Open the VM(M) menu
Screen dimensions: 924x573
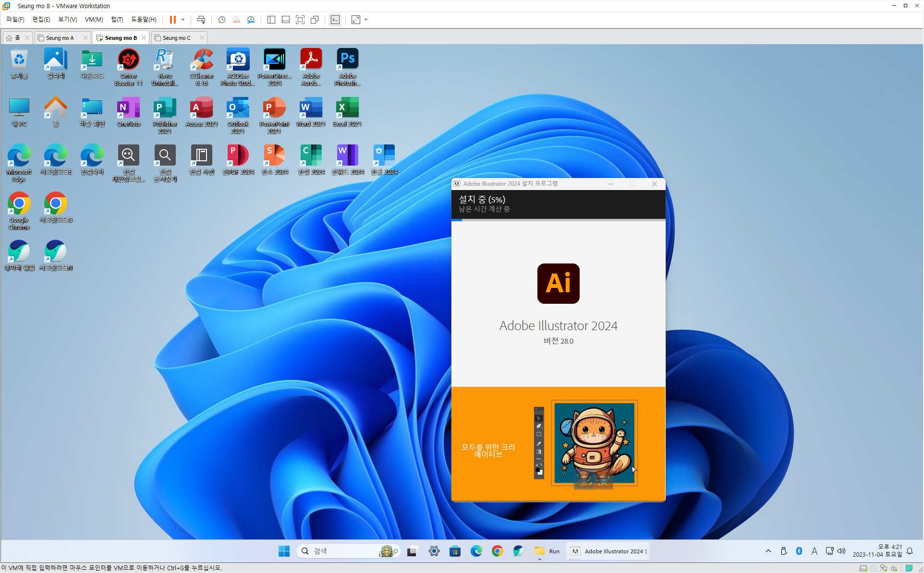click(x=94, y=20)
